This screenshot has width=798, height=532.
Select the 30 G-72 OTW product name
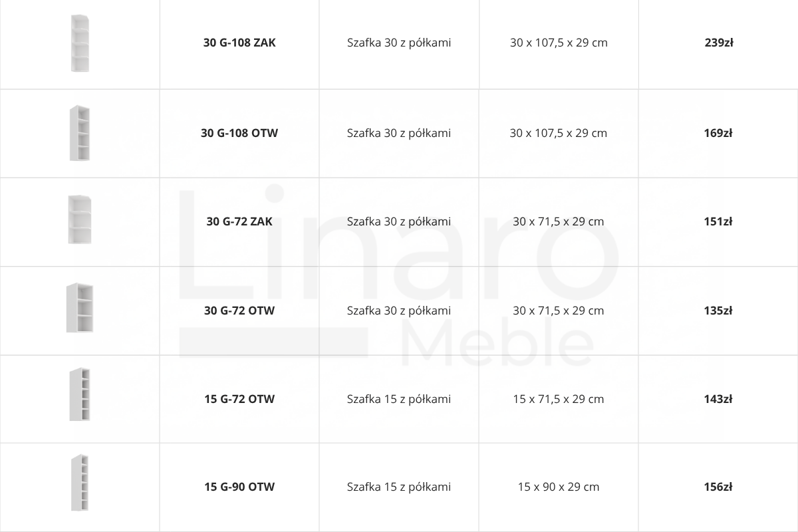click(239, 311)
